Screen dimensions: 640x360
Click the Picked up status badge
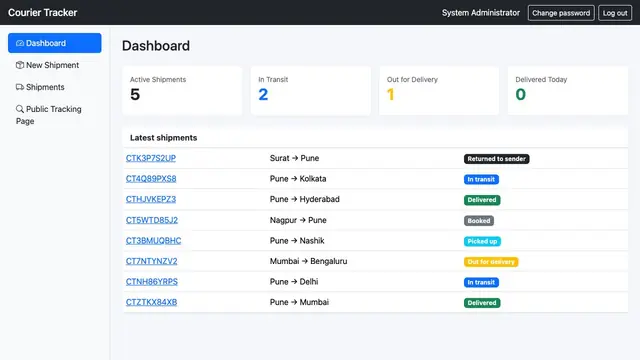pyautogui.click(x=482, y=241)
